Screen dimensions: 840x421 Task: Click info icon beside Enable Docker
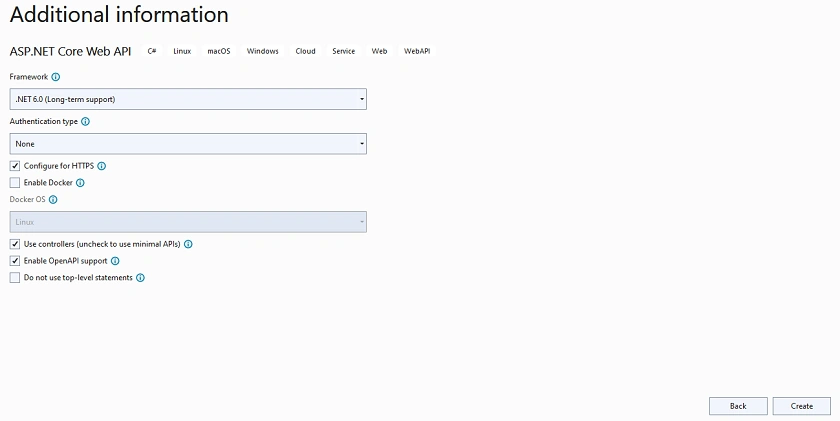[x=80, y=183]
